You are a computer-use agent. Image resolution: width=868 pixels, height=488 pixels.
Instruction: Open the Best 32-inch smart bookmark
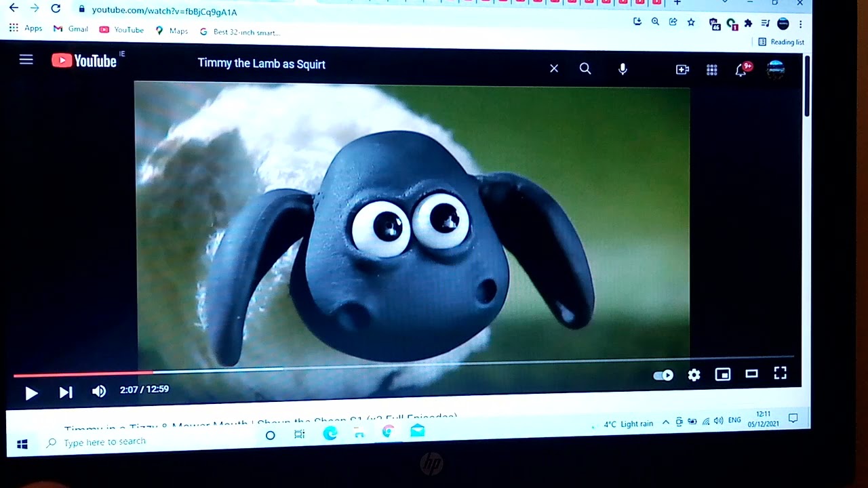tap(239, 33)
